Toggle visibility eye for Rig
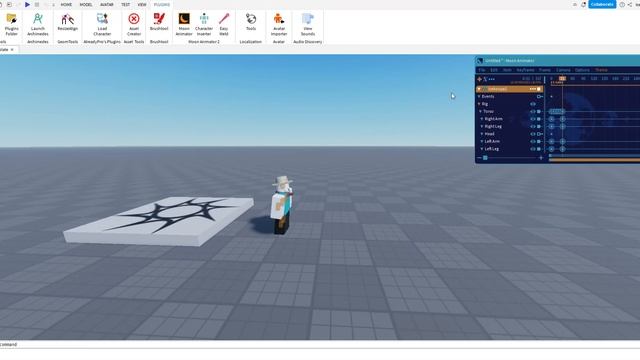This screenshot has width=640, height=360. click(533, 104)
